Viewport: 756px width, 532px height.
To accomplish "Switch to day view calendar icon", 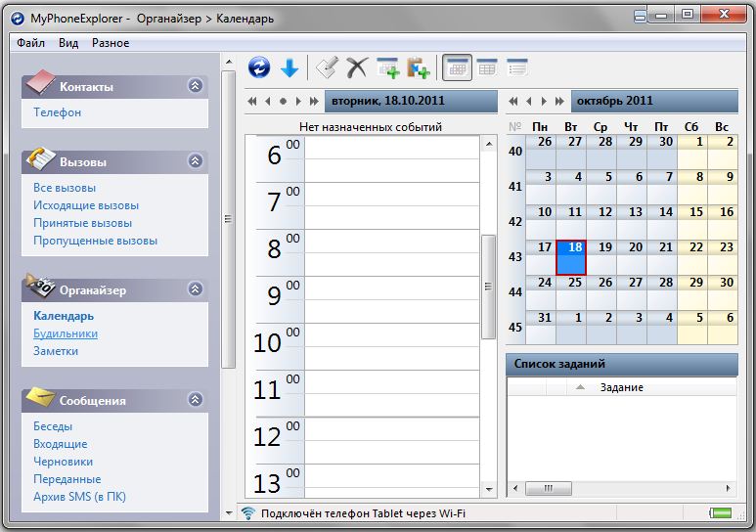I will tap(457, 67).
